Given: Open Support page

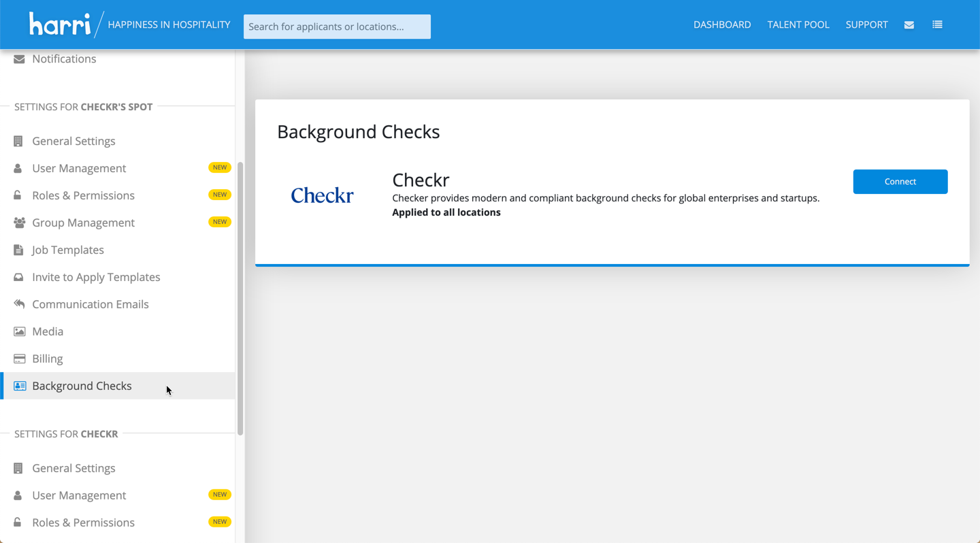Looking at the screenshot, I should coord(866,24).
